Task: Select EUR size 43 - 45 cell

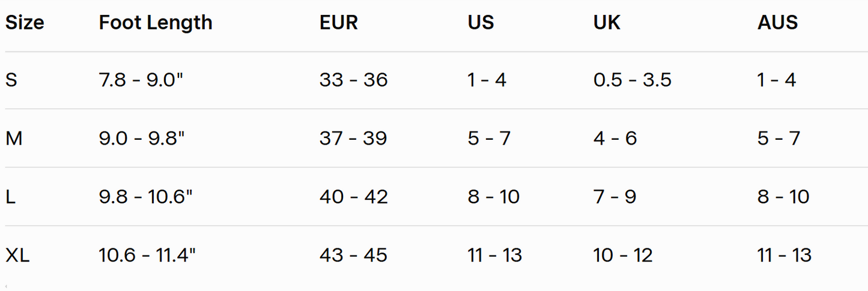Action: coord(353,256)
